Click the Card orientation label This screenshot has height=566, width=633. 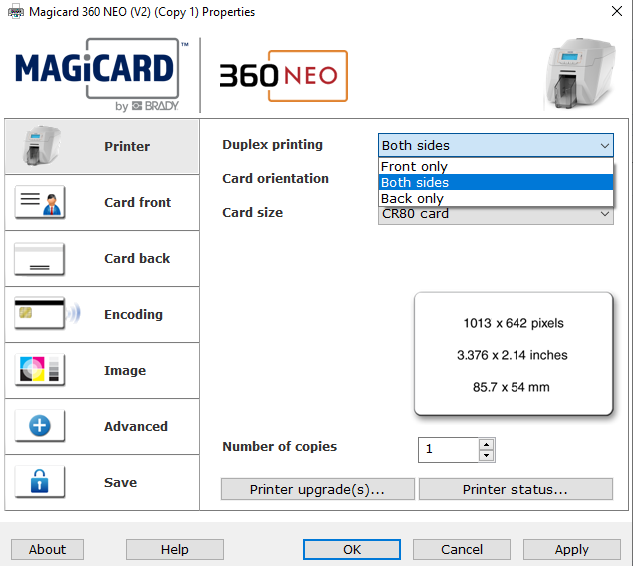(275, 178)
